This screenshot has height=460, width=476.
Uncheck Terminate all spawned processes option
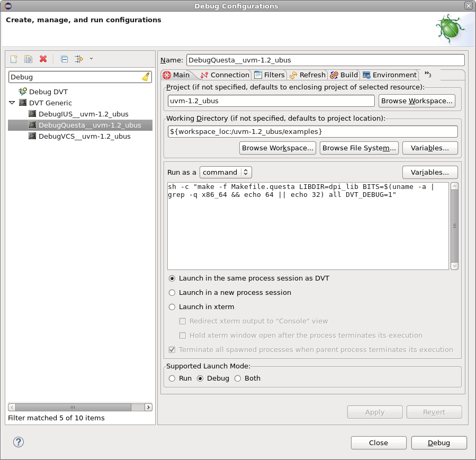click(x=172, y=349)
